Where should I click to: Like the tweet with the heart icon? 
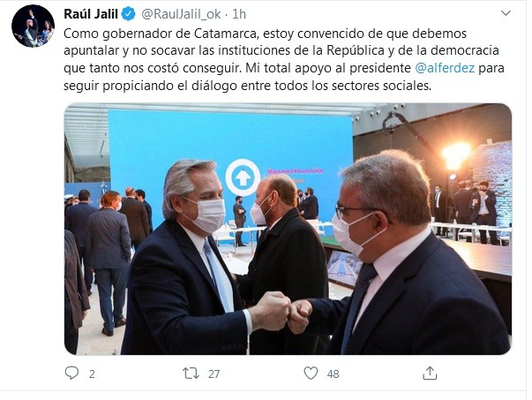[x=311, y=373]
